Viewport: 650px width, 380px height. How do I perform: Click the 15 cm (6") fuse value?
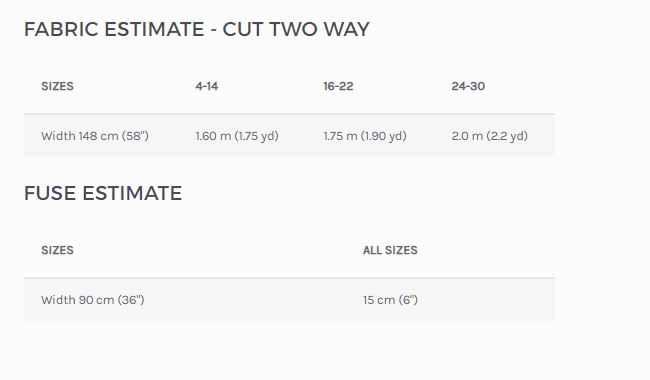point(390,300)
